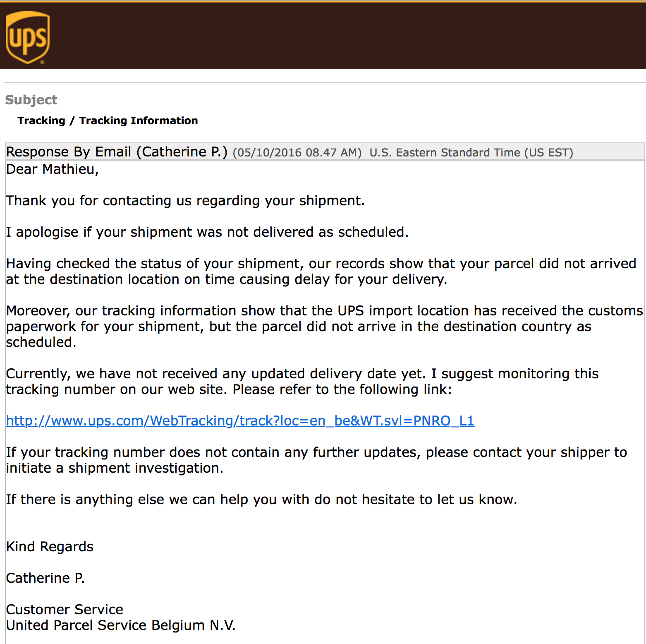Click the Subject heading

[31, 100]
